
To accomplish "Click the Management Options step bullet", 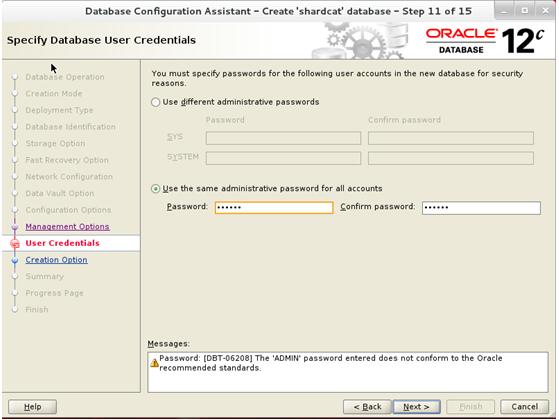I will (15, 227).
